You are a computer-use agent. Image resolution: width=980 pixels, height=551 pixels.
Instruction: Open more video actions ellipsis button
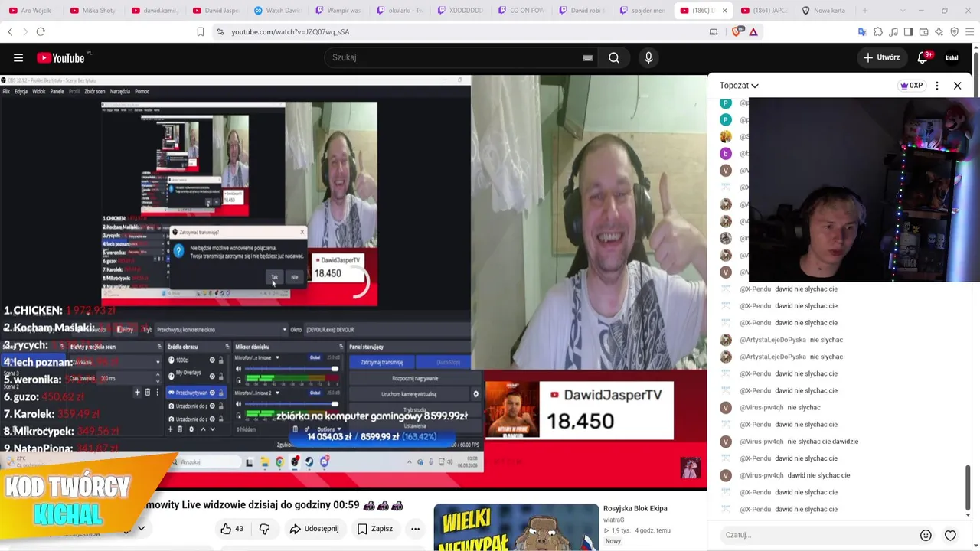click(415, 529)
